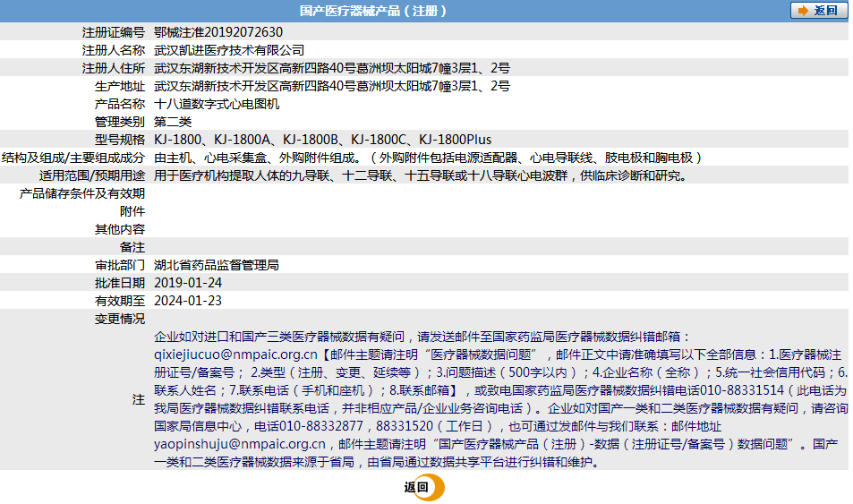Click the 注 label beside the note
The height and width of the screenshot is (504, 853).
coord(139,400)
